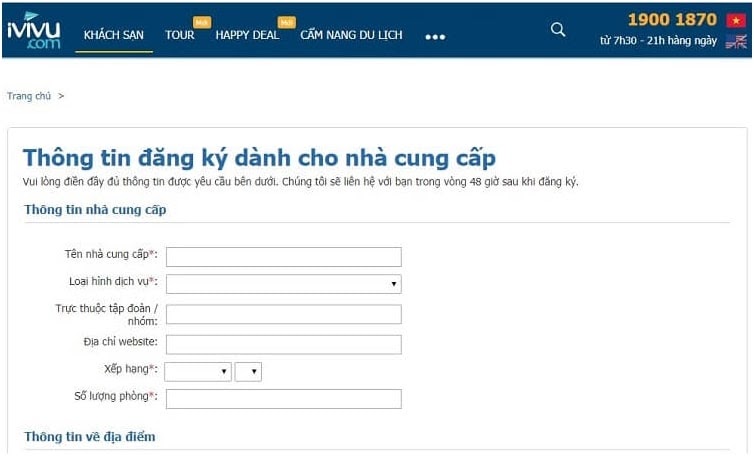The height and width of the screenshot is (456, 754).
Task: Switch language with the Vietnam flag
Action: tap(736, 20)
